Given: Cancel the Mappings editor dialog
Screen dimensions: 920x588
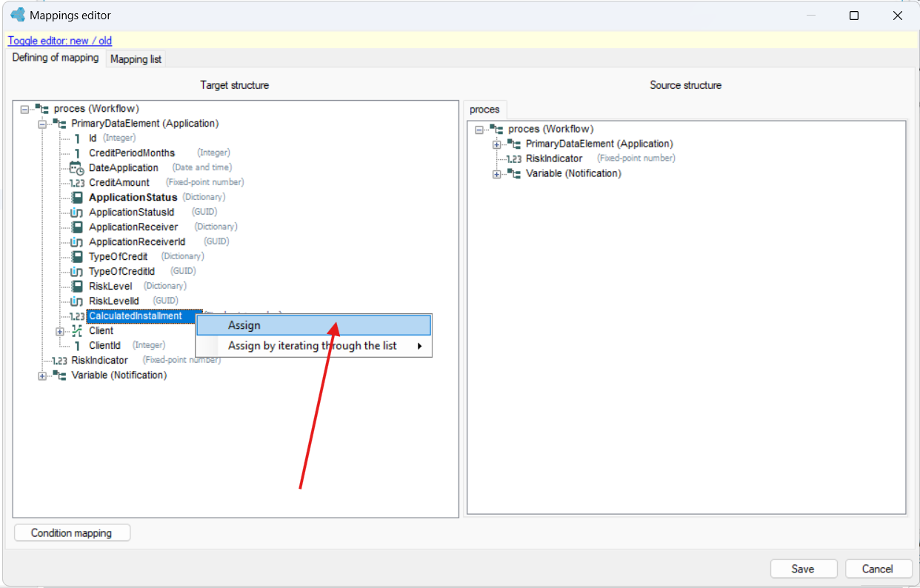Looking at the screenshot, I should point(878,569).
